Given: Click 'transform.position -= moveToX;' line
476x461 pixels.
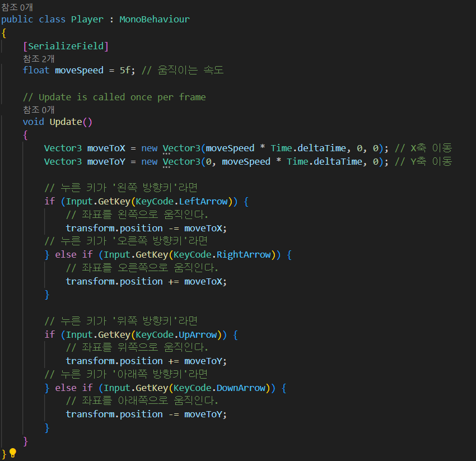Looking at the screenshot, I should click(x=146, y=229).
